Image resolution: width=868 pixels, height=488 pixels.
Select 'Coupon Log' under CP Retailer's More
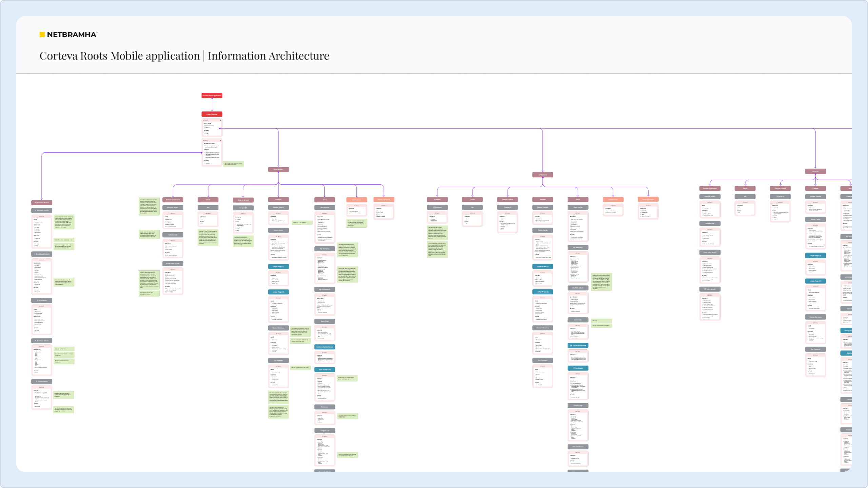tap(578, 405)
